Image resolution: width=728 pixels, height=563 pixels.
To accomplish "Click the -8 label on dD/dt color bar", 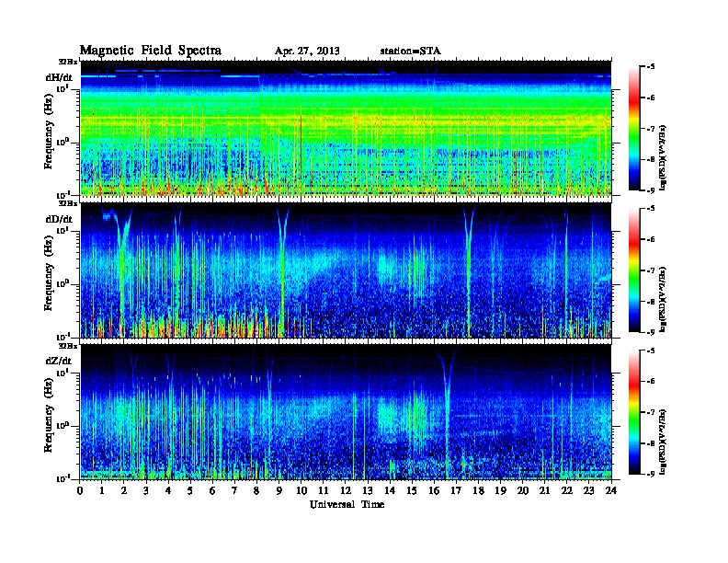I will [651, 302].
